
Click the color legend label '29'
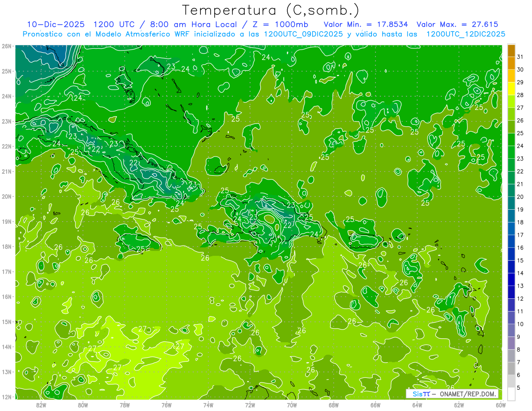[520, 82]
